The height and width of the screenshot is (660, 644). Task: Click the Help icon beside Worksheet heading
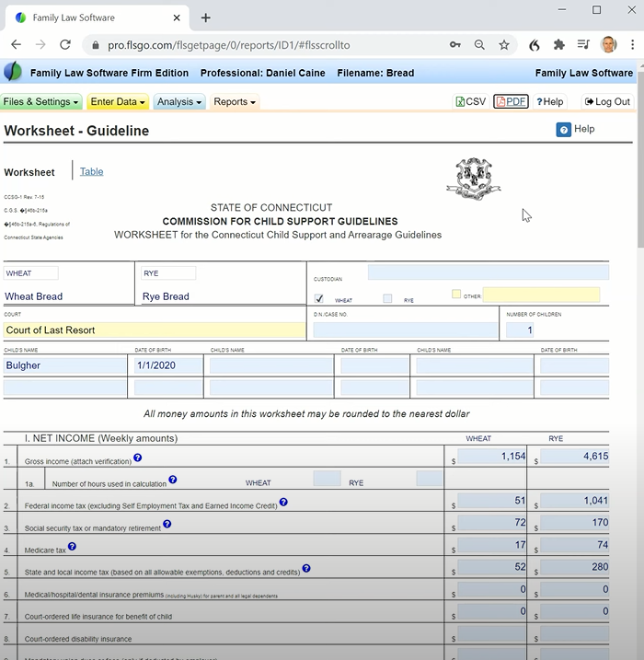click(x=564, y=130)
